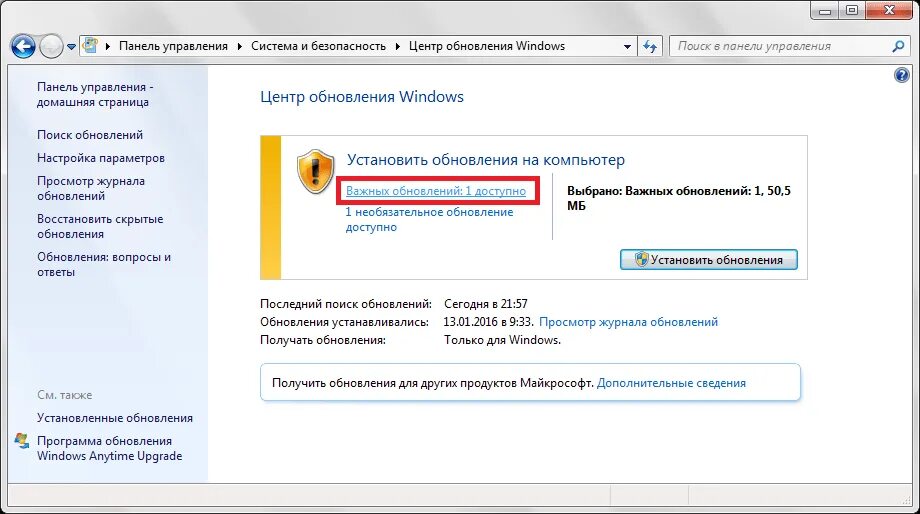Close the Windows Update window
The width and height of the screenshot is (920, 514).
(x=889, y=10)
